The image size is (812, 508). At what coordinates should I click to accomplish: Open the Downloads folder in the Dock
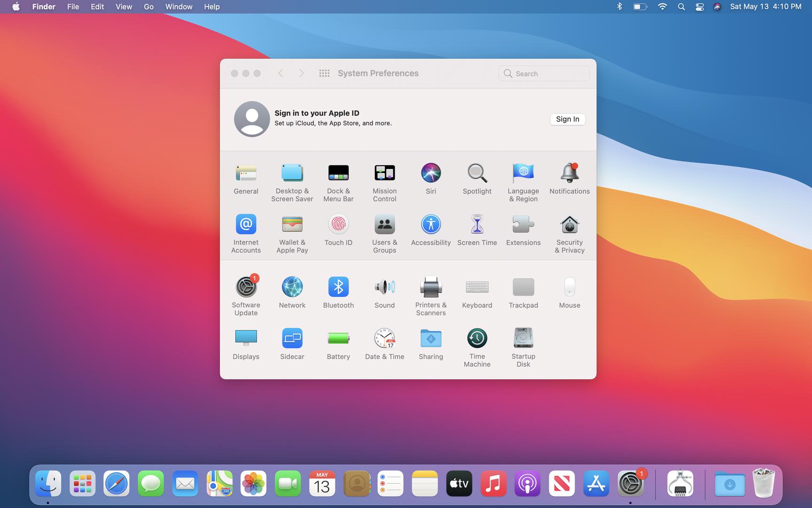click(729, 484)
